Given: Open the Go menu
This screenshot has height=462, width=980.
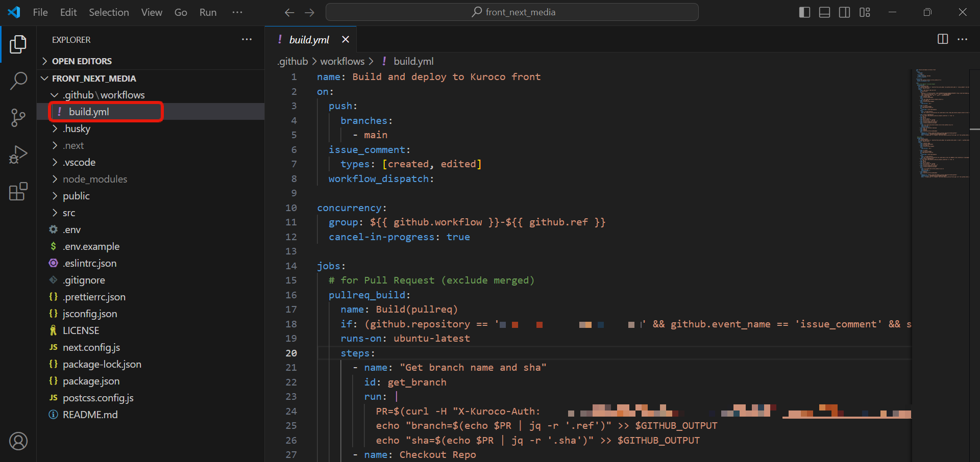Looking at the screenshot, I should (x=181, y=12).
